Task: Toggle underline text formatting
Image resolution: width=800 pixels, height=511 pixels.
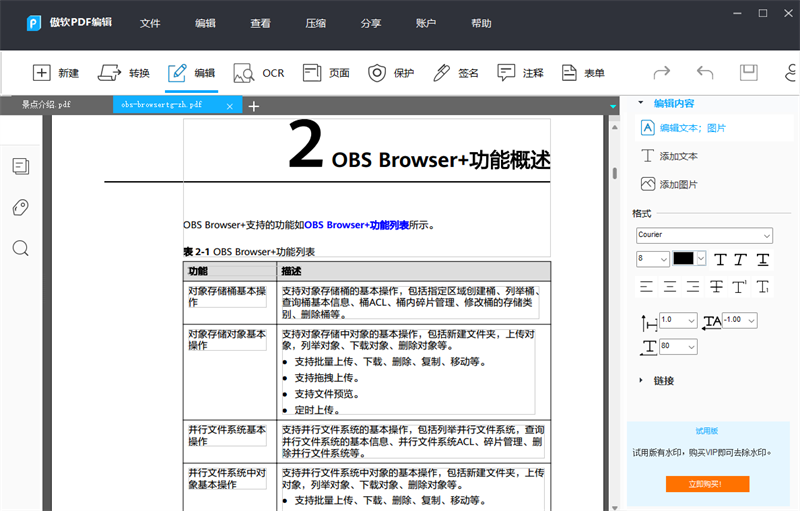Action: (x=763, y=260)
